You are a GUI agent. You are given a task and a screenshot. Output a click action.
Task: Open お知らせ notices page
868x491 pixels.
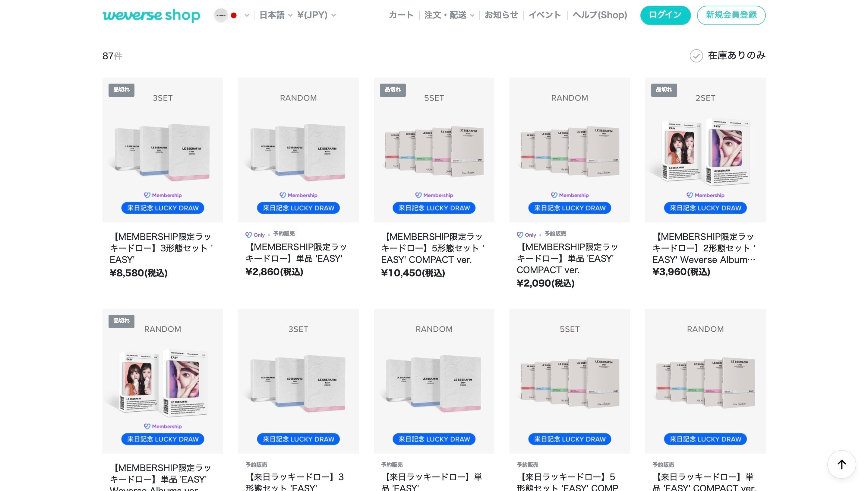click(x=501, y=15)
